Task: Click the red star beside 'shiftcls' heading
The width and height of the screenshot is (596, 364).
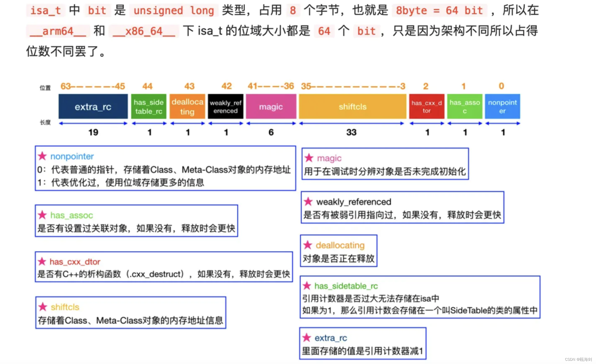Action: (x=43, y=307)
